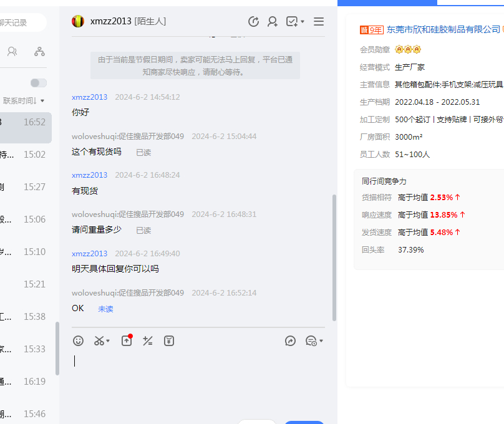
Task: Toggle the switch above the conversation list
Action: (x=39, y=83)
